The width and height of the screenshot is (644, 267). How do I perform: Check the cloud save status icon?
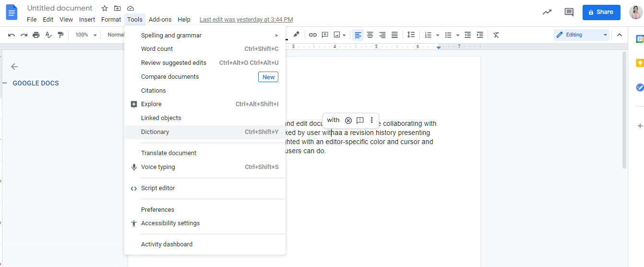tap(131, 8)
